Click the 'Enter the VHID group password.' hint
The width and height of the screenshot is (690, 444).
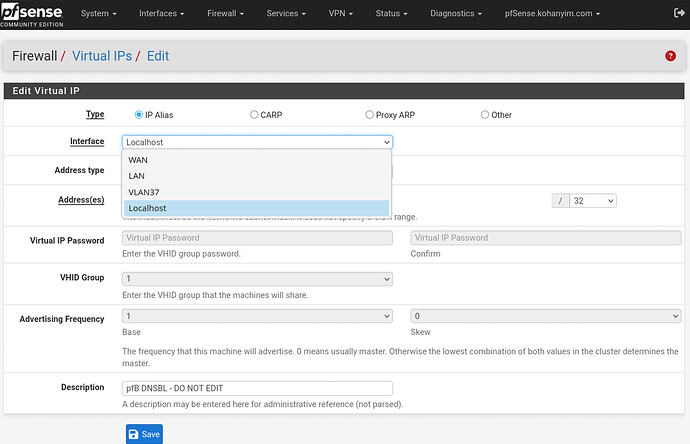[x=181, y=254]
